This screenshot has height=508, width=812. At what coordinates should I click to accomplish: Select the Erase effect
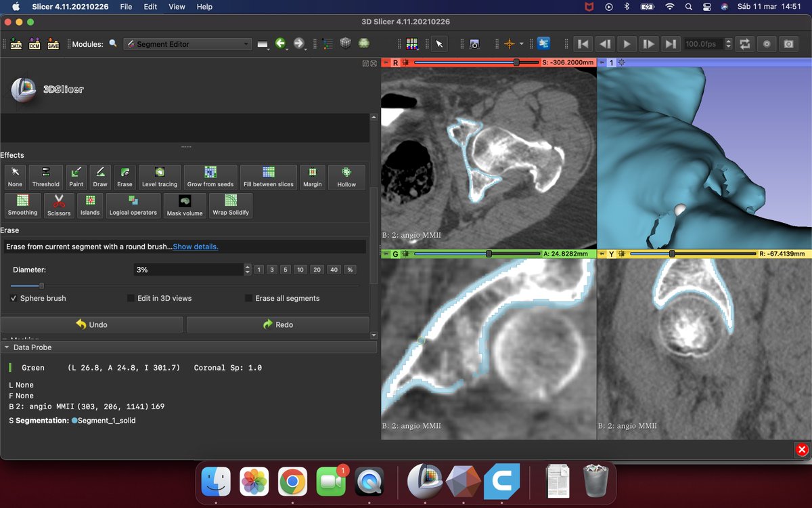point(125,177)
